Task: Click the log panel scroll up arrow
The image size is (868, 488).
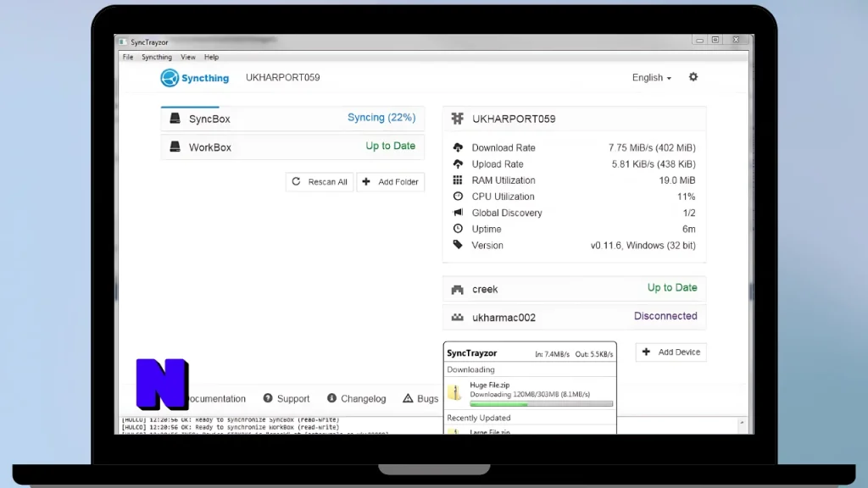Action: 742,423
